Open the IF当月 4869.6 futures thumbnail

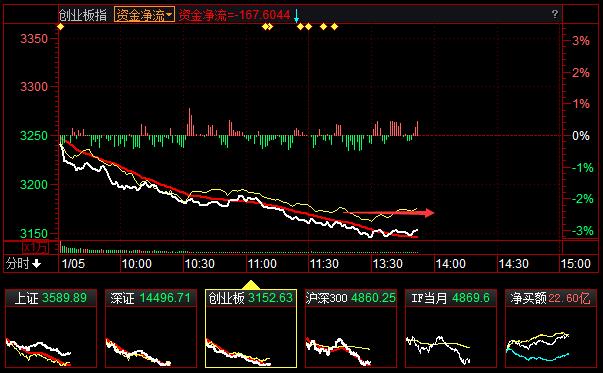pos(451,329)
